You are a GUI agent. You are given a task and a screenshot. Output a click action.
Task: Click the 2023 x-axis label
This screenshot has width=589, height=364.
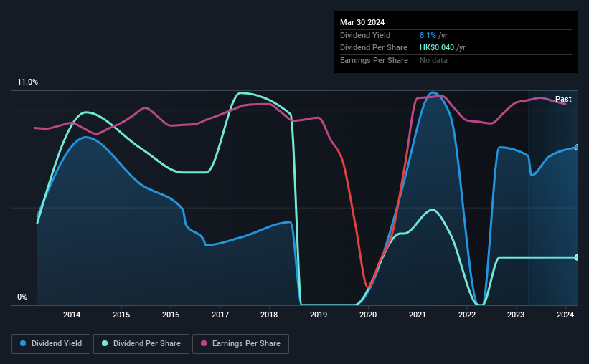tap(516, 315)
